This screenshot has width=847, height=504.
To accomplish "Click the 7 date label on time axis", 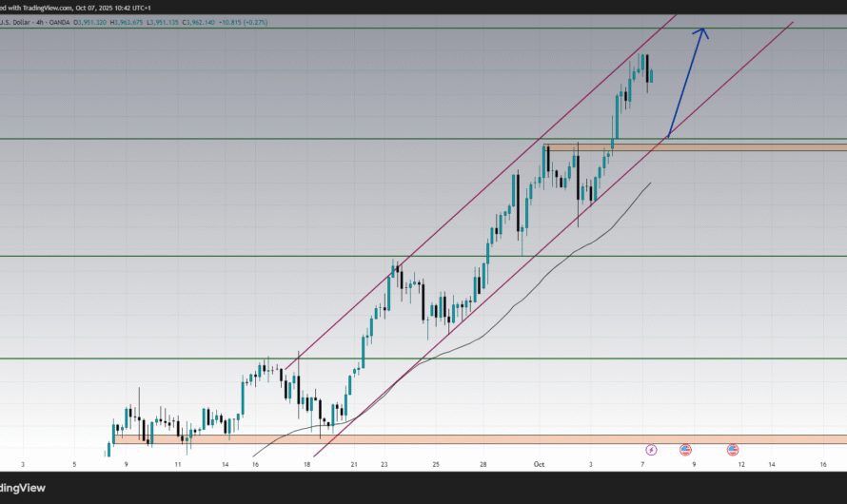I will point(642,465).
